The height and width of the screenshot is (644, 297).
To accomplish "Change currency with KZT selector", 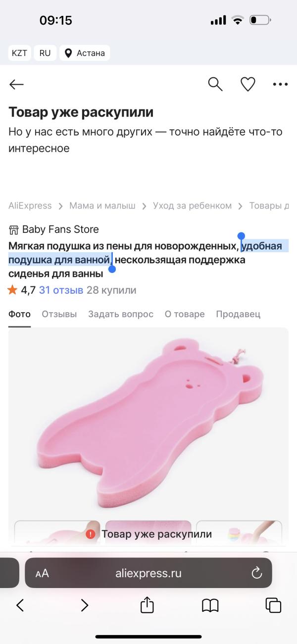I will pos(20,53).
